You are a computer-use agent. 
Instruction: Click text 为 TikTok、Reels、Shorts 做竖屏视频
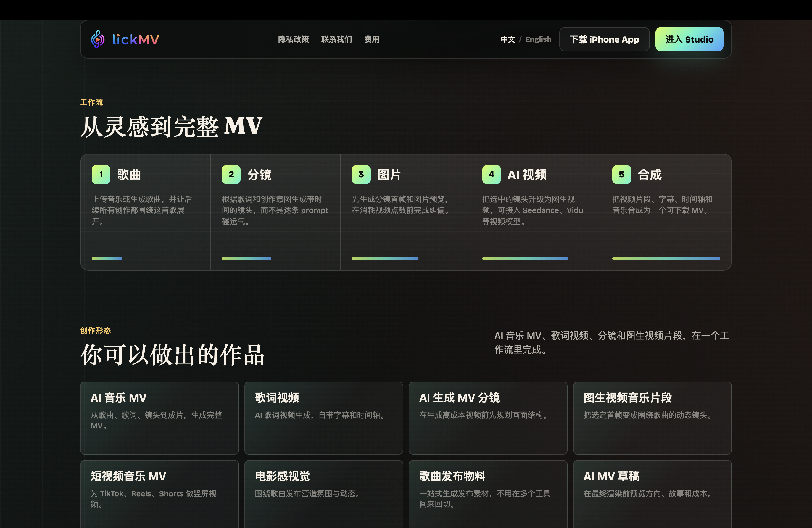(154, 499)
